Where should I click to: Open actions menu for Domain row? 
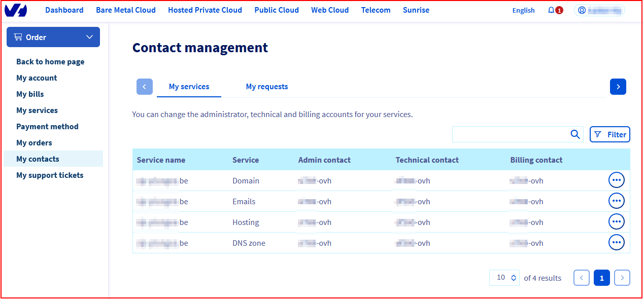[616, 180]
